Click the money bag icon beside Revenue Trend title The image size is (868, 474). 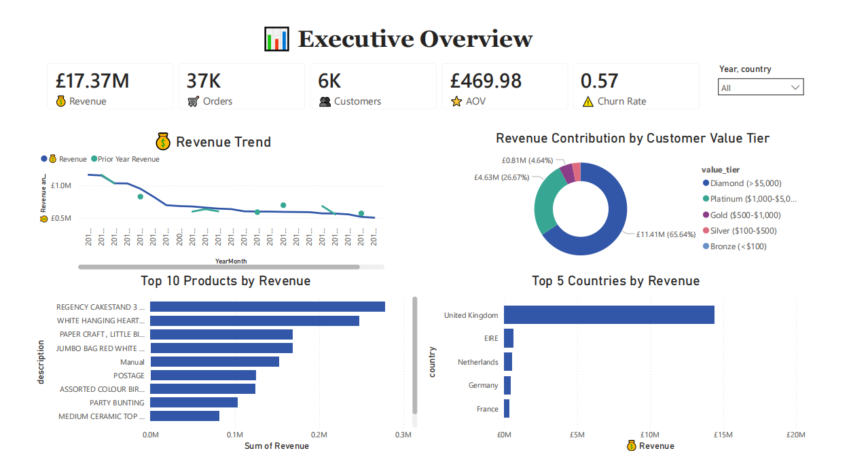tap(163, 141)
